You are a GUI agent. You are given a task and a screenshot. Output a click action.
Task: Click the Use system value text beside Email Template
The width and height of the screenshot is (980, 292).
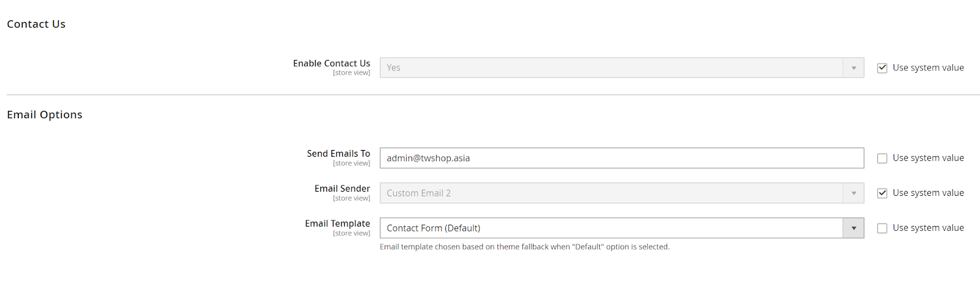pyautogui.click(x=928, y=228)
